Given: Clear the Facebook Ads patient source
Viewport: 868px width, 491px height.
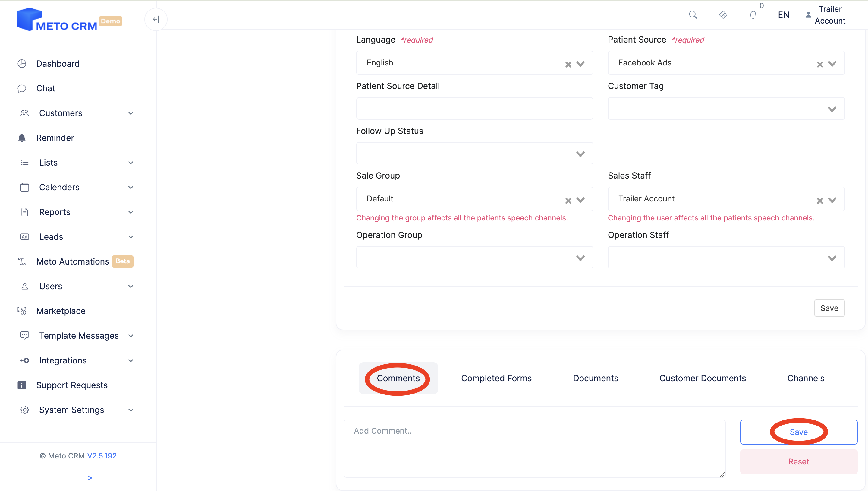Looking at the screenshot, I should 820,64.
